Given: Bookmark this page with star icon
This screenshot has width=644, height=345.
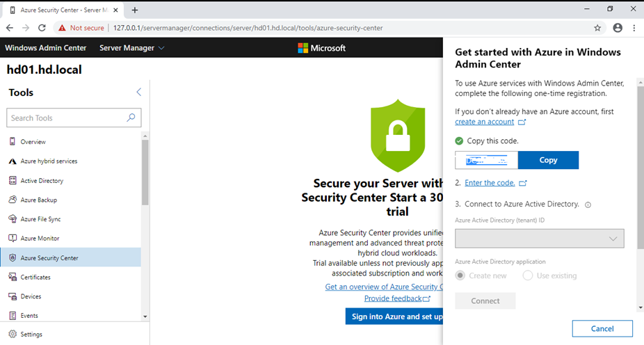Looking at the screenshot, I should point(597,28).
